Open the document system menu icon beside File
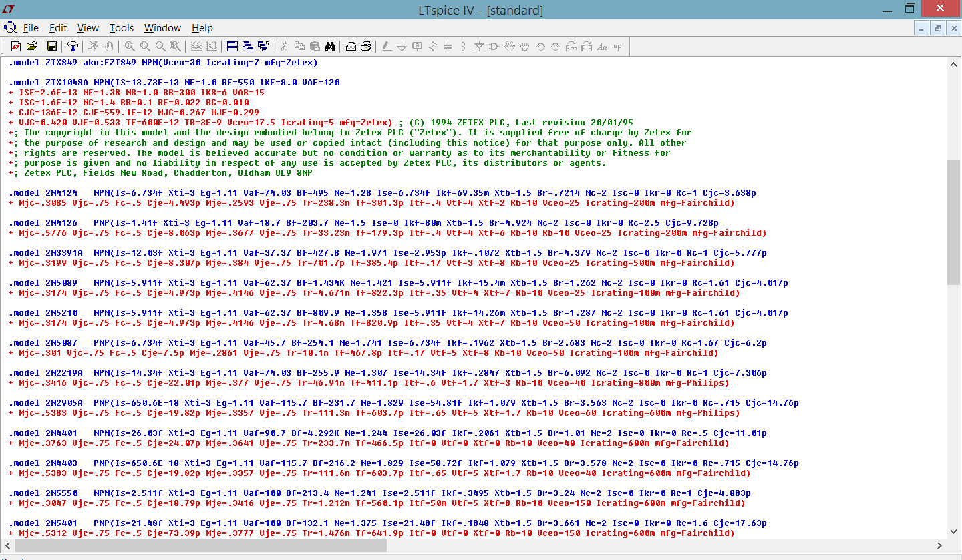The width and height of the screenshot is (962, 560). coord(10,28)
